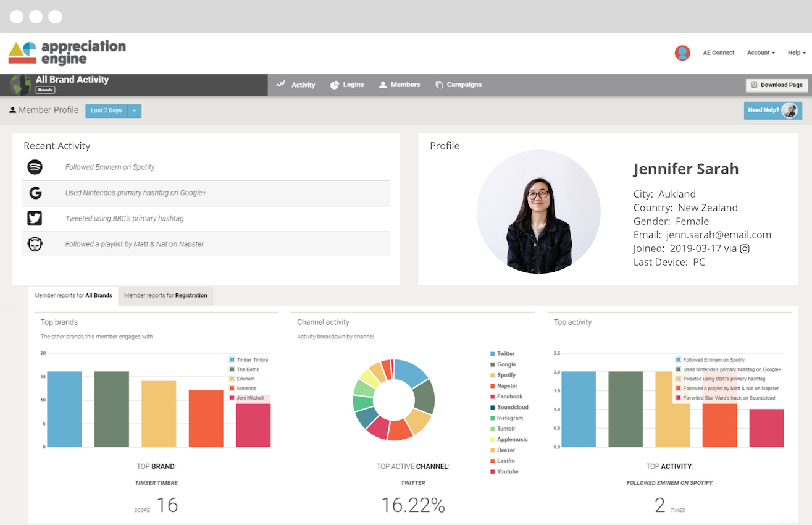Click the Members person icon in navbar
This screenshot has width=812, height=525.
pos(383,85)
